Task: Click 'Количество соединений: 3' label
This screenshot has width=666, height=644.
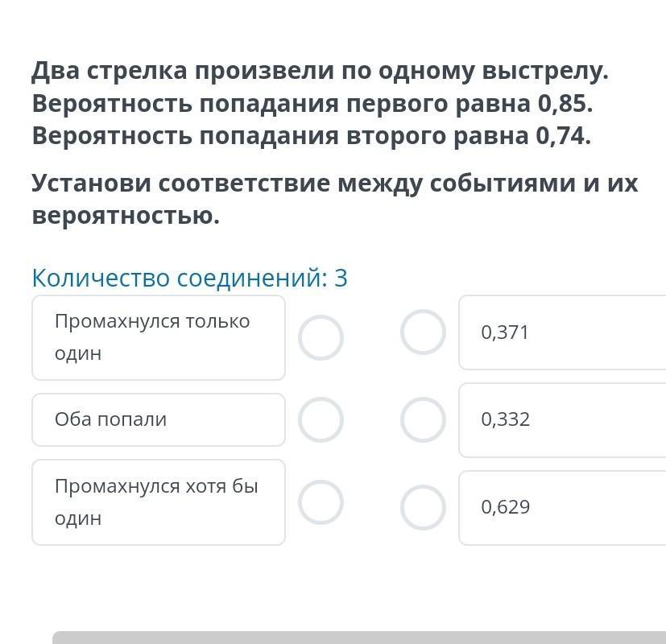Action: click(190, 278)
